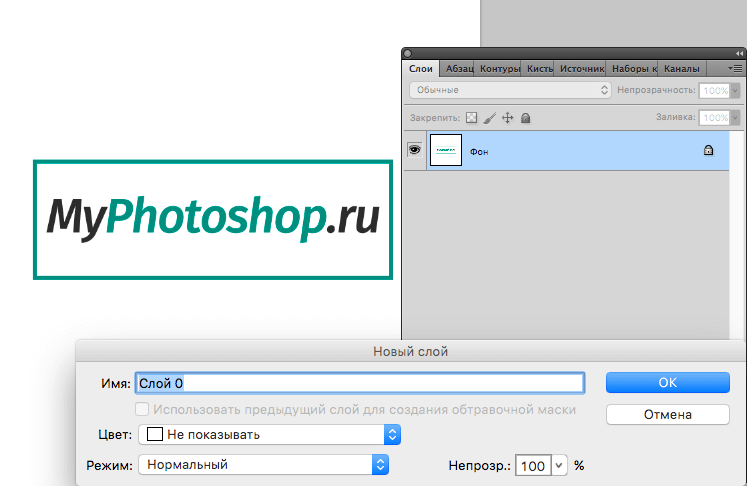
Task: Click the lock all padlock icon
Action: 525,118
